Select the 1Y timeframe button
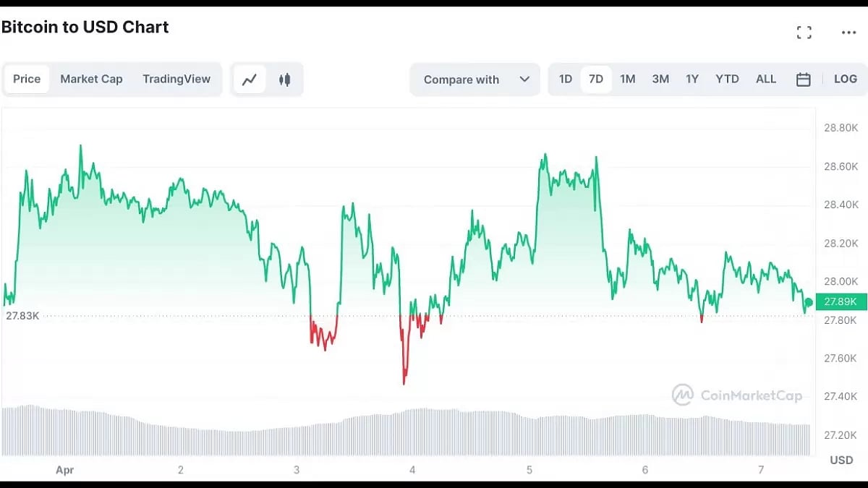Image resolution: width=868 pixels, height=488 pixels. [692, 80]
